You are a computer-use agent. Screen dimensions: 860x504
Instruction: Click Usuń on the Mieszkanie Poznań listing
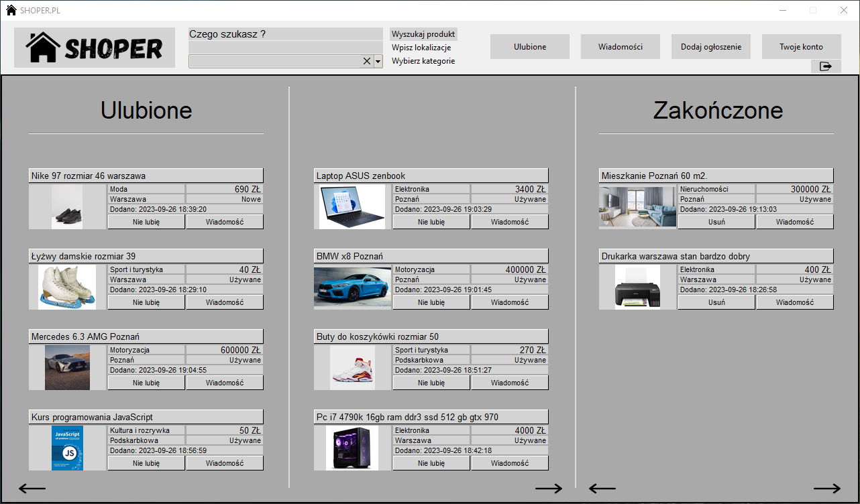(x=716, y=221)
